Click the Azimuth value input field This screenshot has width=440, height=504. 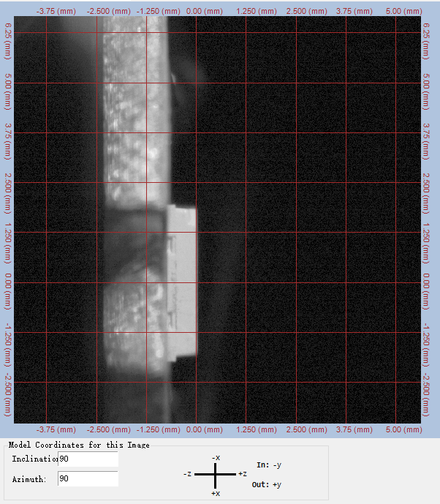[x=88, y=478]
